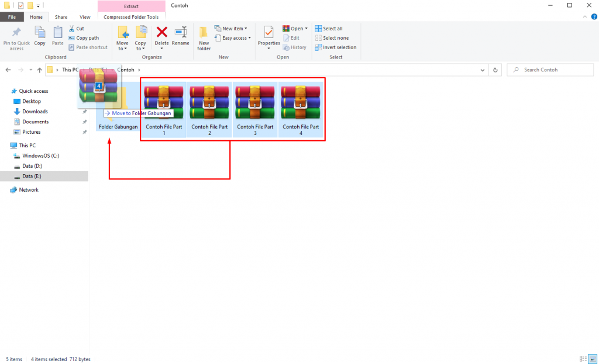Image resolution: width=599 pixels, height=364 pixels.
Task: Switch to the View ribbon tab
Action: pyautogui.click(x=85, y=17)
